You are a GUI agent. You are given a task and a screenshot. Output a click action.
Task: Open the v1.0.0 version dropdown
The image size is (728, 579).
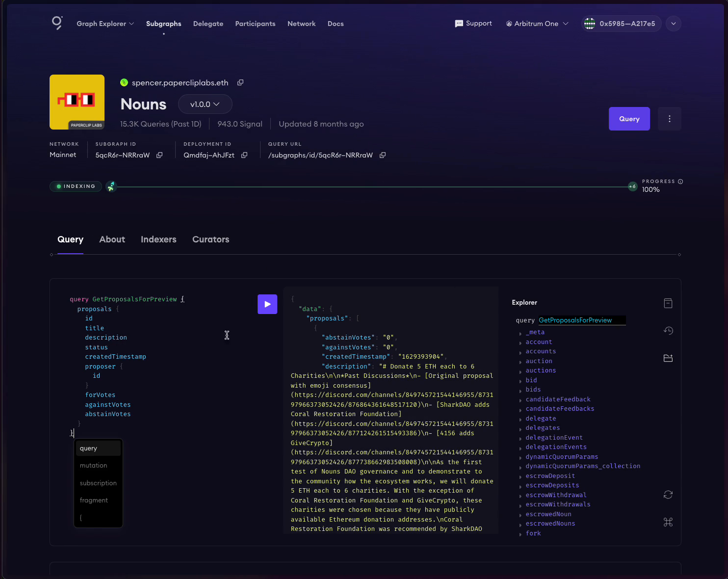click(205, 104)
